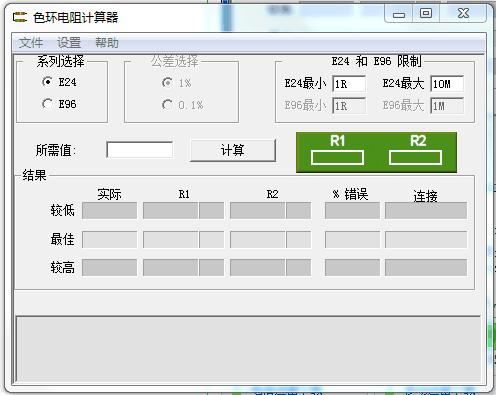Edit the E24最大 value field
Screen dimensions: 496x395
[447, 84]
